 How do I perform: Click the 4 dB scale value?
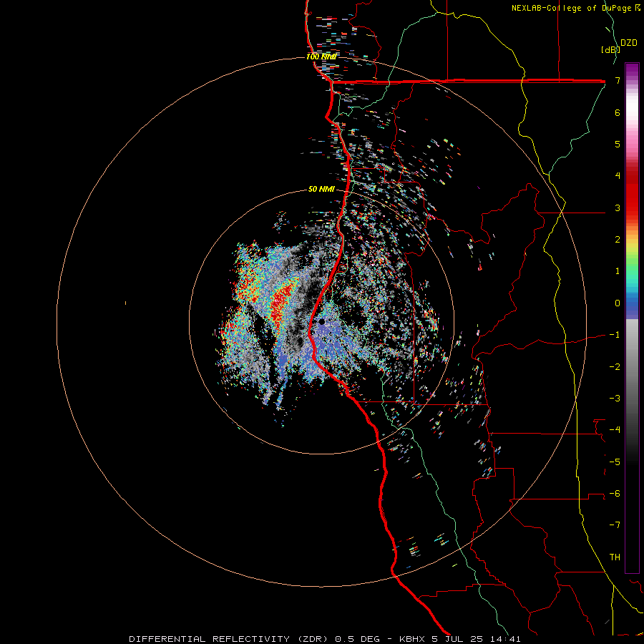618,176
